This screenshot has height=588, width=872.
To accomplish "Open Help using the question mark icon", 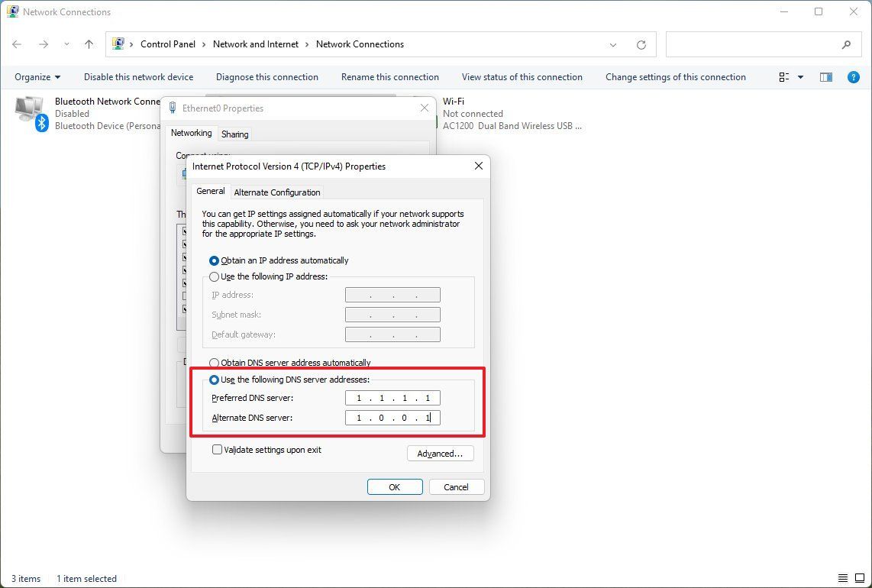I will (853, 76).
